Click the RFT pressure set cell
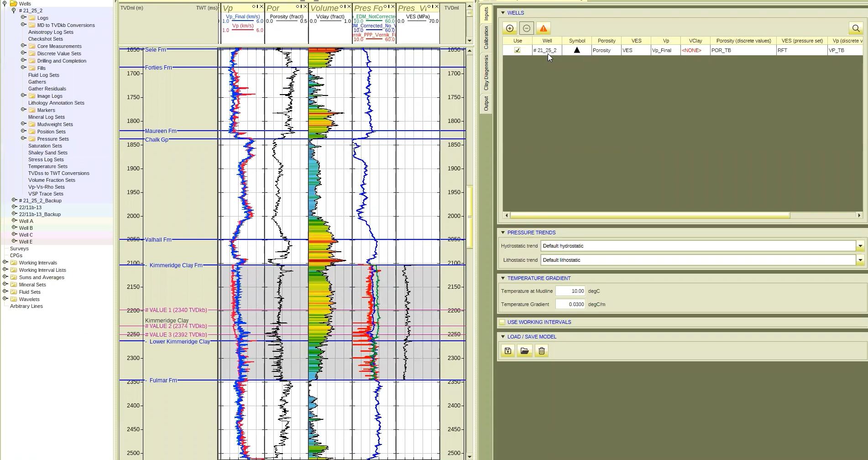Screen dimensions: 868x460 click(802, 50)
